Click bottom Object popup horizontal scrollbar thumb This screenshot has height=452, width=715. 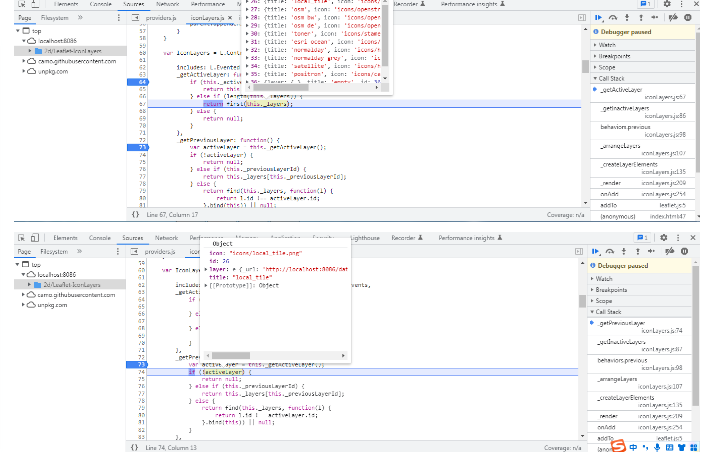(x=231, y=355)
